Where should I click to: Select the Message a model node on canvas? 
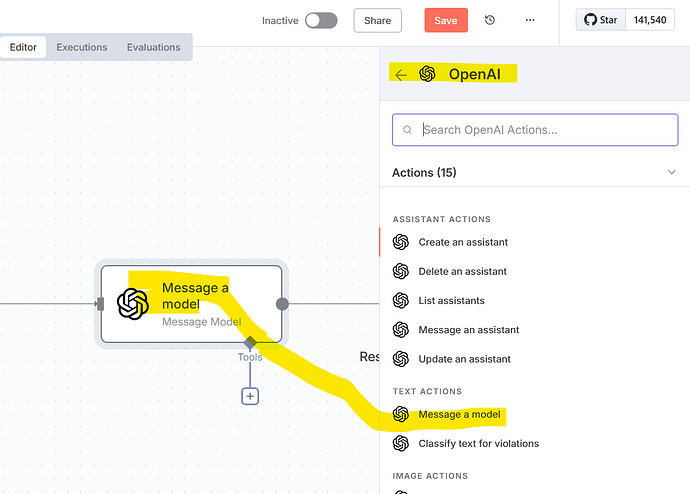191,304
